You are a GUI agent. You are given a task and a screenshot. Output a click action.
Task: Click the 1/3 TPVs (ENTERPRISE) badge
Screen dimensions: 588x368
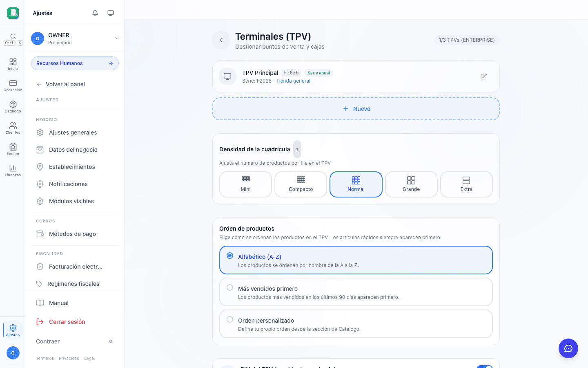[467, 40]
